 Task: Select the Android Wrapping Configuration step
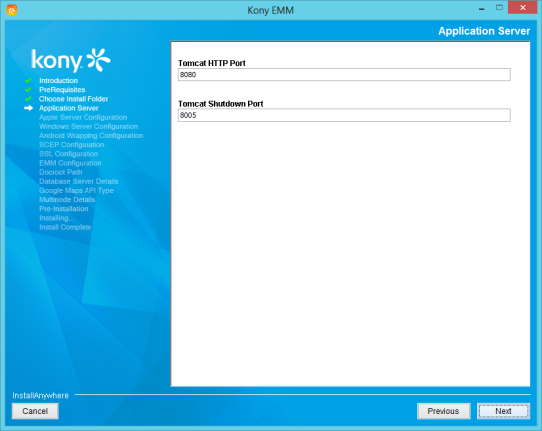91,135
